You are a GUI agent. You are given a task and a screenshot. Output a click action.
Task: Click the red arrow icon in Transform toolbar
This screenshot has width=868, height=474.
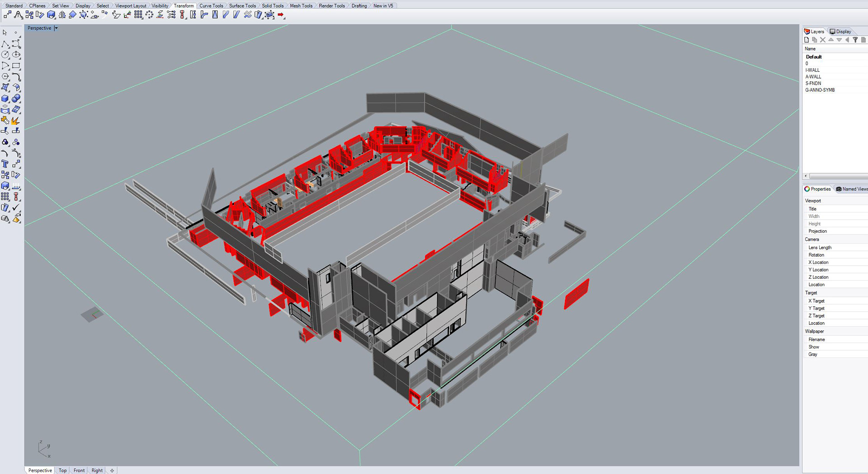point(281,15)
